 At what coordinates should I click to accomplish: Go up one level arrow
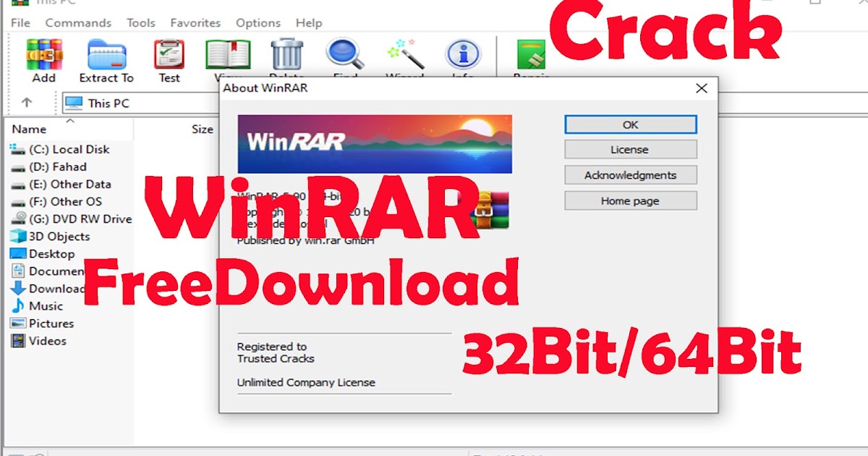tap(27, 103)
